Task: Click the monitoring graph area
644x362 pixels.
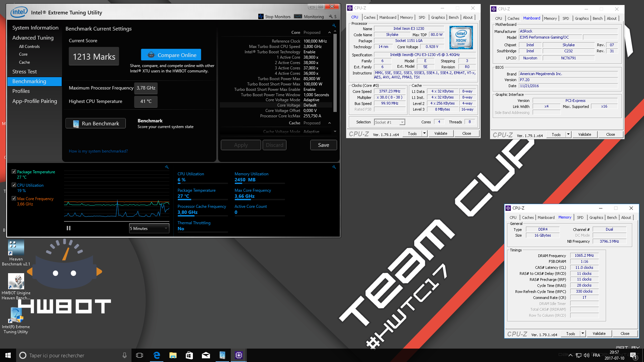Action: [116, 195]
